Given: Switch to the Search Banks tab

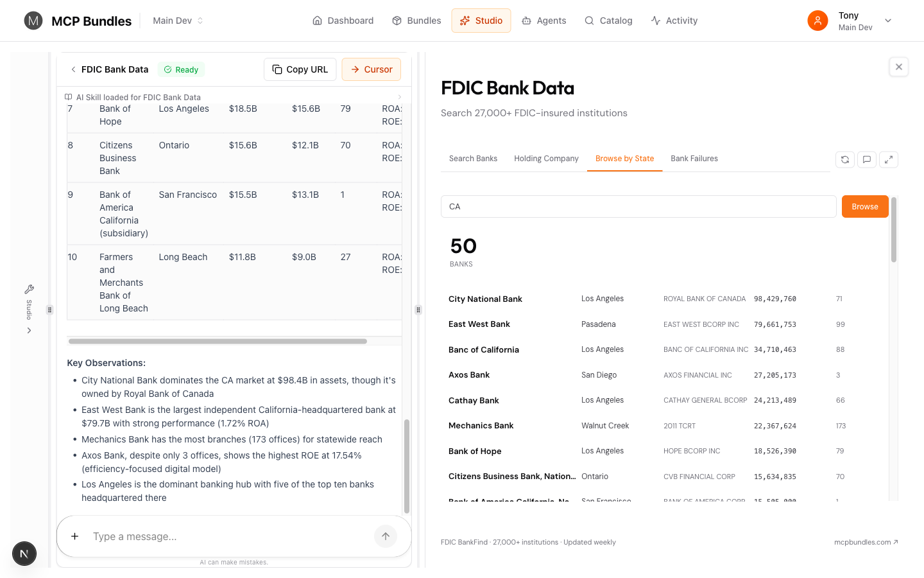Looking at the screenshot, I should click(x=473, y=159).
